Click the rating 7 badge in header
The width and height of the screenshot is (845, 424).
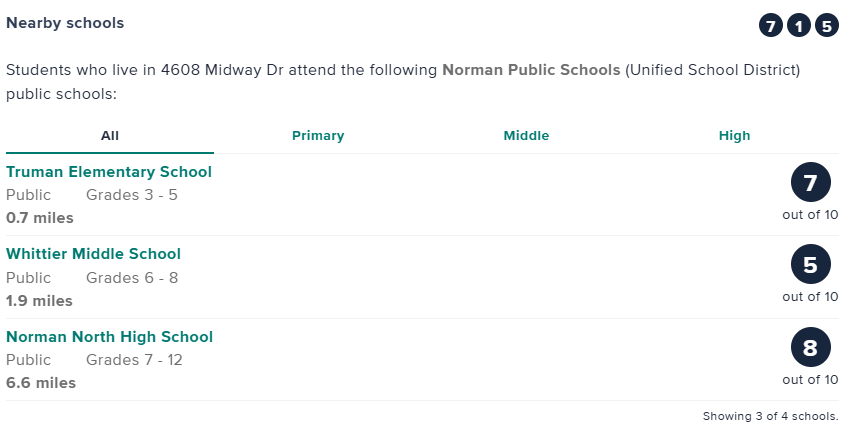(770, 26)
